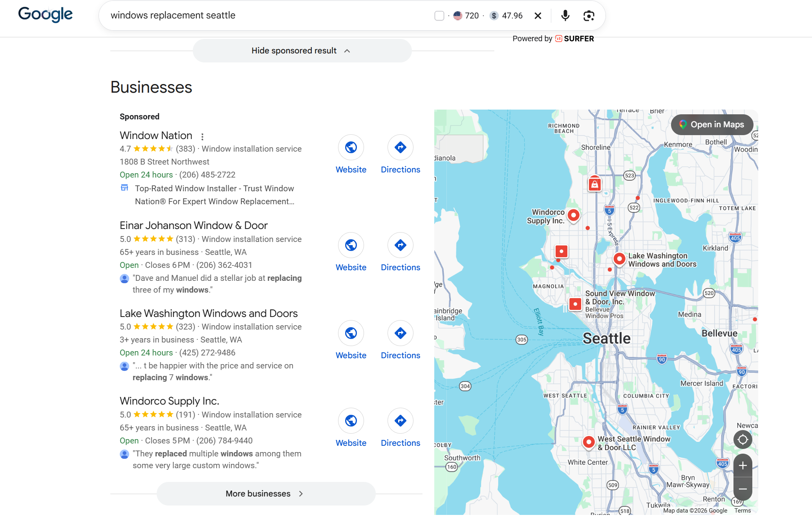Click Sound View Window & Door map marker
Image resolution: width=812 pixels, height=522 pixels.
pos(575,304)
